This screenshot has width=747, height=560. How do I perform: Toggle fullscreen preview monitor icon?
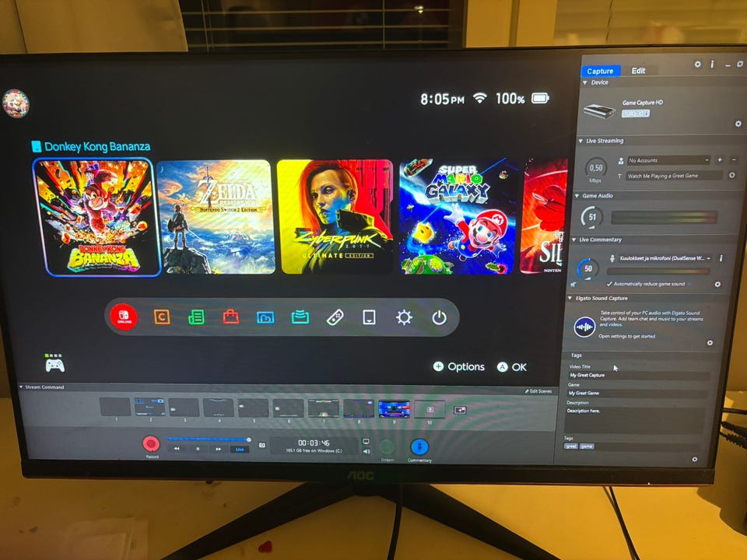[x=366, y=442]
